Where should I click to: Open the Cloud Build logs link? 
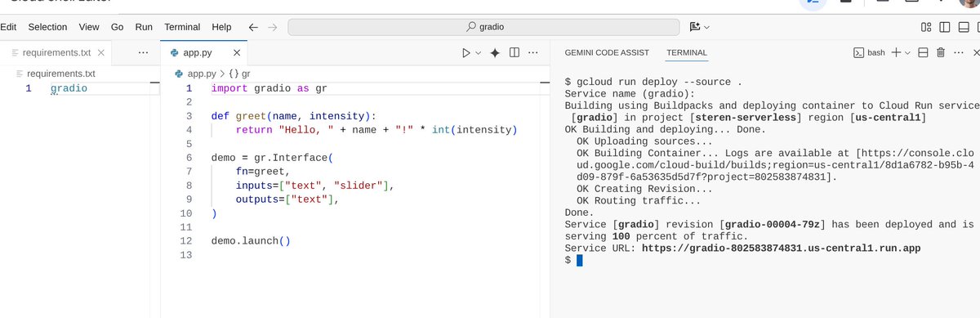click(x=774, y=165)
